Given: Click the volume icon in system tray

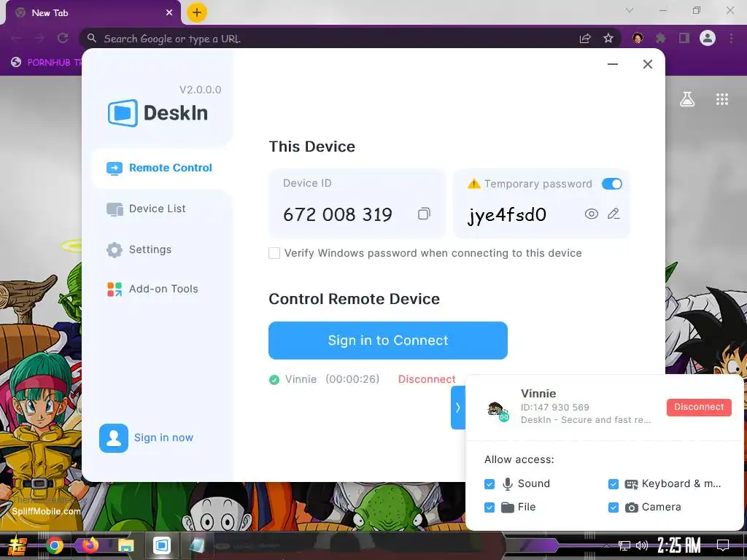Looking at the screenshot, I should [642, 545].
